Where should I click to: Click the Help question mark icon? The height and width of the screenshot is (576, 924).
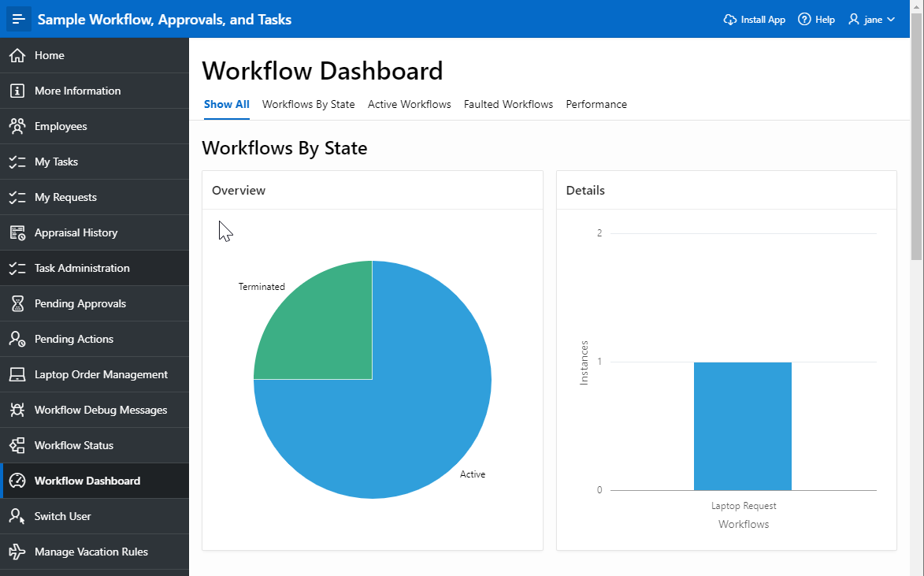click(x=804, y=20)
